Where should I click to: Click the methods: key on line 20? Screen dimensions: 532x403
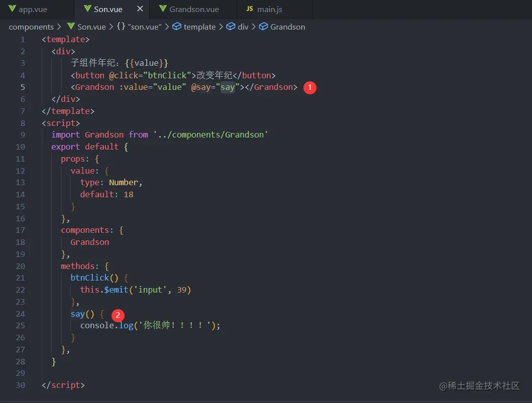(80, 266)
